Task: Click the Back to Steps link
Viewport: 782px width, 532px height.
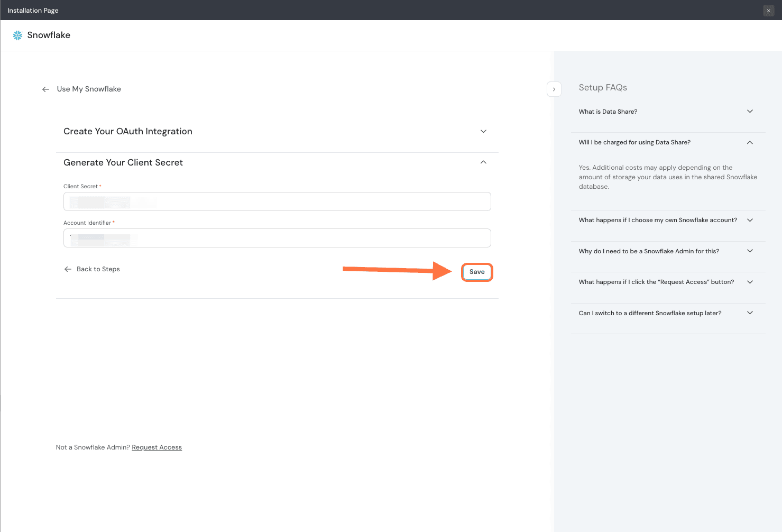Action: tap(98, 269)
